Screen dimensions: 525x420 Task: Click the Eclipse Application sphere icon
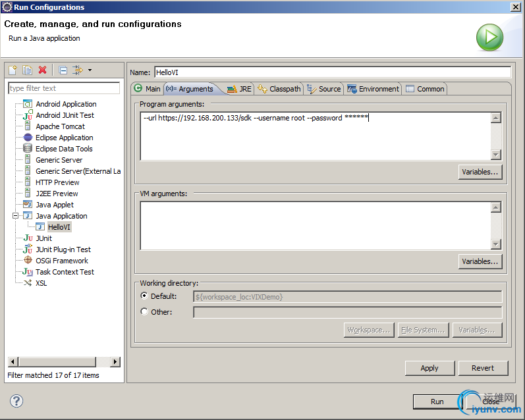pyautogui.click(x=28, y=138)
